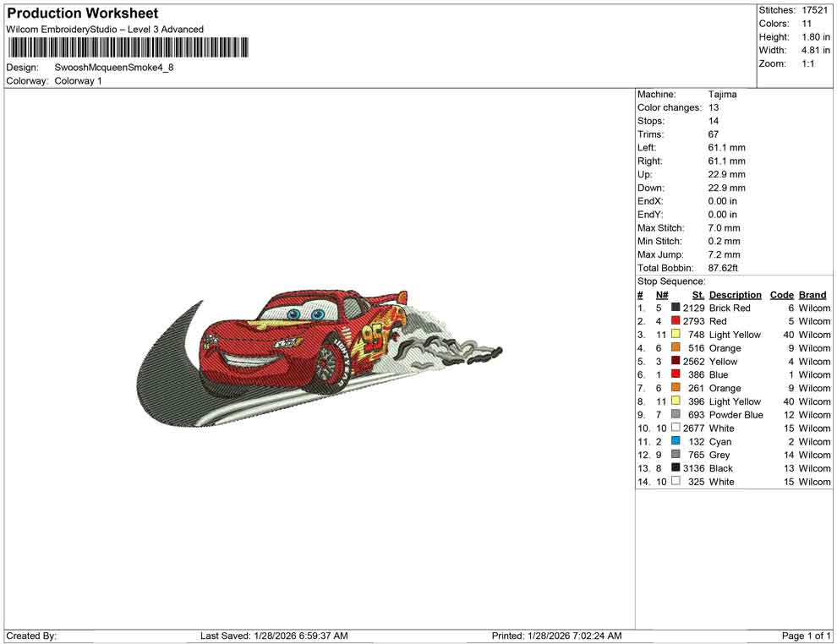Viewport: 837px width, 644px height.
Task: Select the Black 3136 color chip
Action: pos(676,468)
